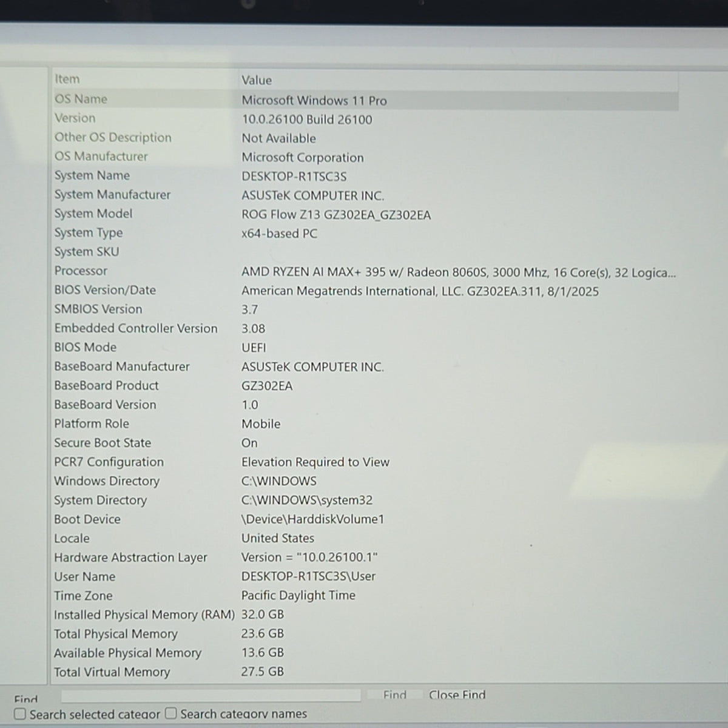
Task: Click the American Megatrends International BIOS value
Action: pos(420,291)
